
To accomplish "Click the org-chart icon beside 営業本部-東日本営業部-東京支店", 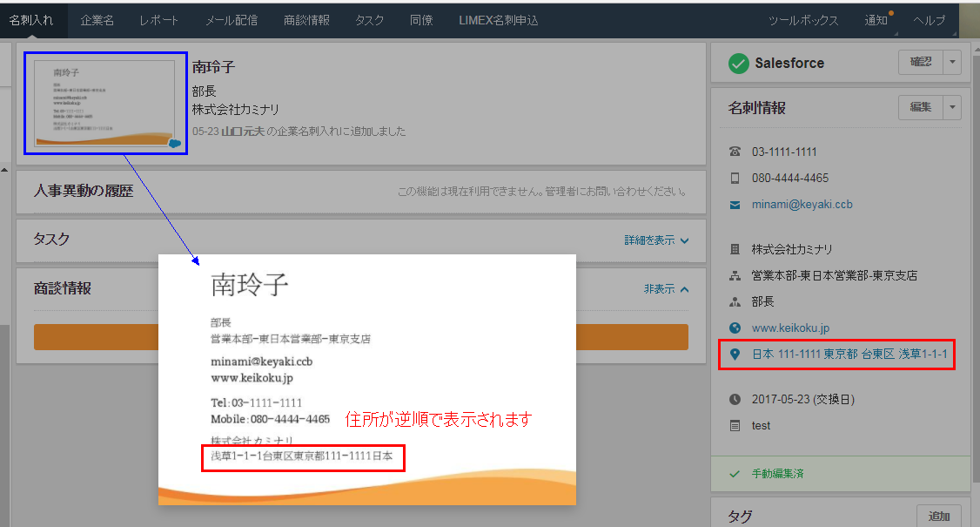I will tap(735, 275).
